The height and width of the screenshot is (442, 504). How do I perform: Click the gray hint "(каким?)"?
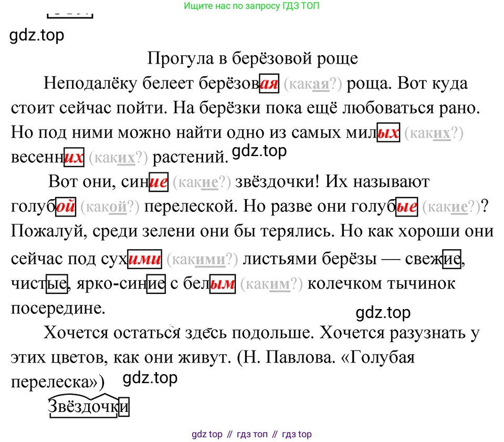(x=271, y=284)
